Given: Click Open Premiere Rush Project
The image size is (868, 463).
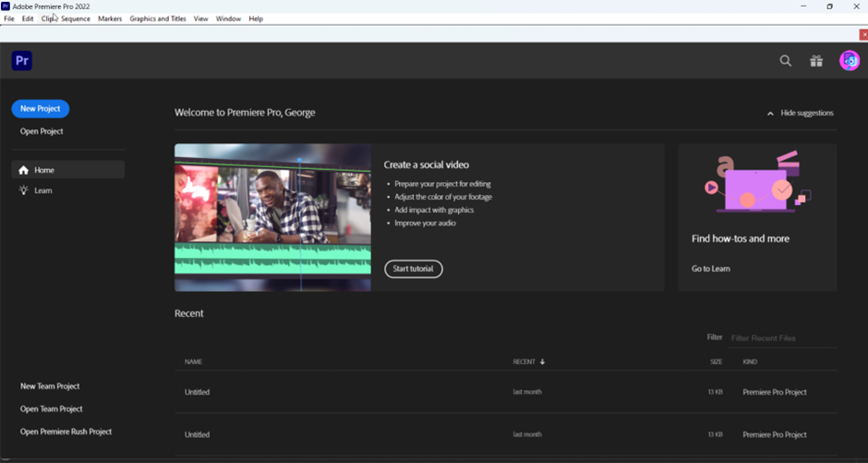Looking at the screenshot, I should [x=66, y=432].
